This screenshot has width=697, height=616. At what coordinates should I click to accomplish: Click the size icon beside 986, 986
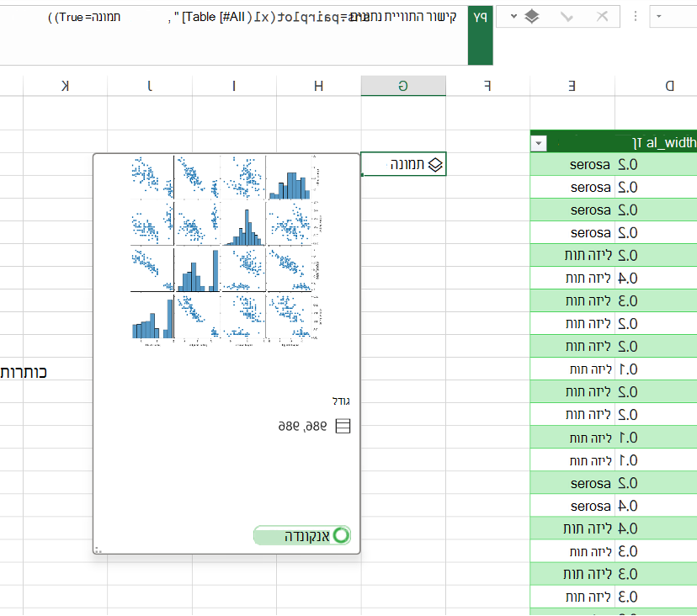pos(343,426)
